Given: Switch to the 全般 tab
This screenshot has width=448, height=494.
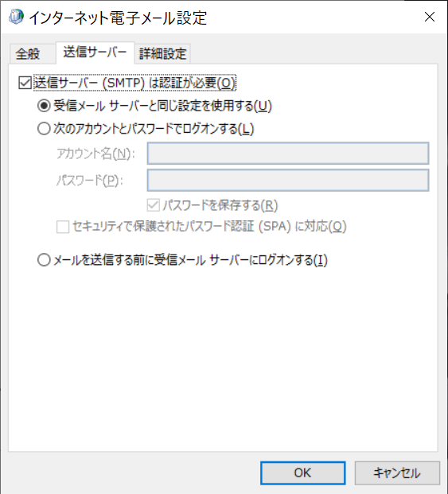Looking at the screenshot, I should tap(28, 53).
